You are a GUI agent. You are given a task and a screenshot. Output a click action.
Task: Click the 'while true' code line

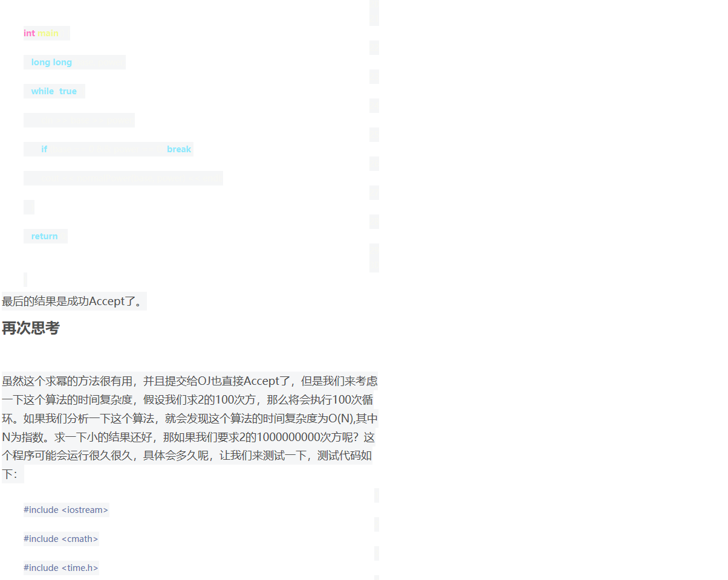coord(54,91)
